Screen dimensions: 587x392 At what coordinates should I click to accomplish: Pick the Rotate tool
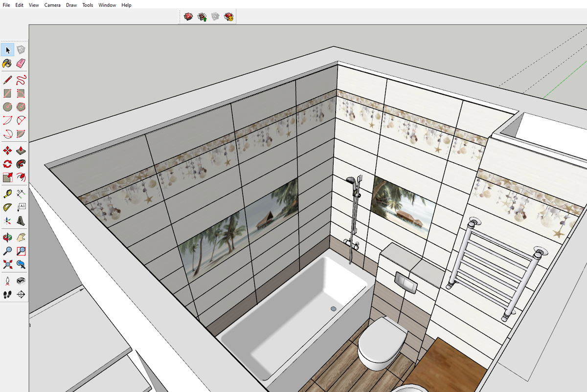point(7,163)
